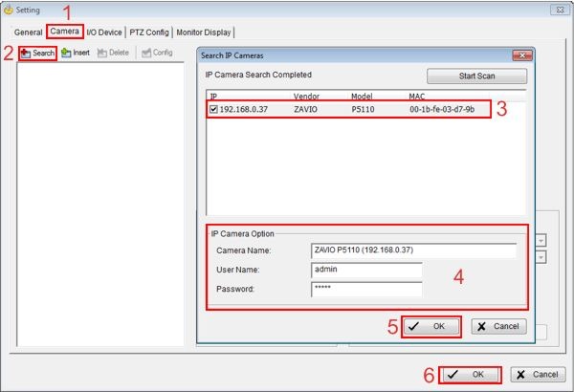Confirm with OK in Search IP Cameras dialog

coord(430,326)
